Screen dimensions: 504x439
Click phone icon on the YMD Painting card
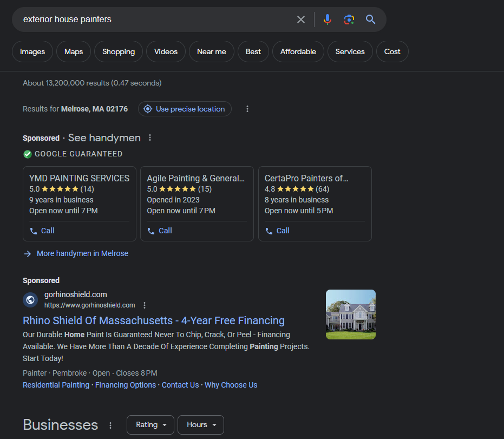(x=34, y=231)
